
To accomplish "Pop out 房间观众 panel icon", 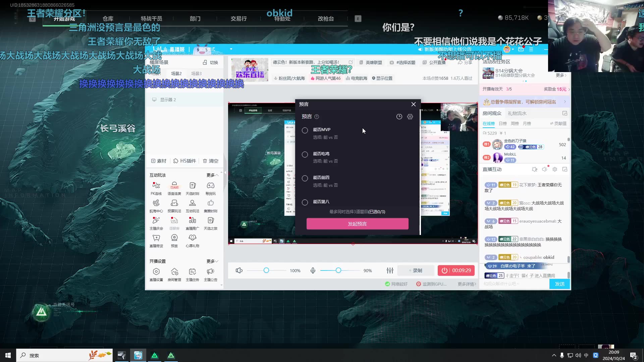I will pyautogui.click(x=565, y=113).
